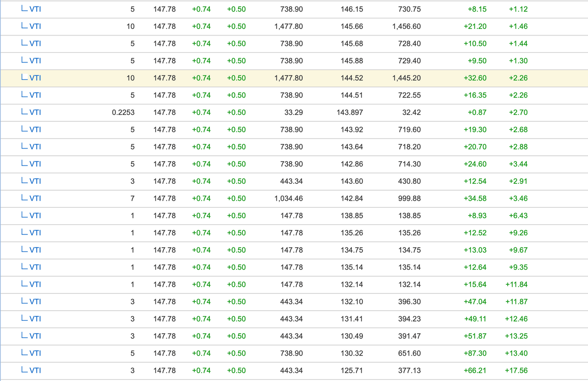Click the total cost value 430.80
This screenshot has height=381, width=588.
click(x=409, y=181)
